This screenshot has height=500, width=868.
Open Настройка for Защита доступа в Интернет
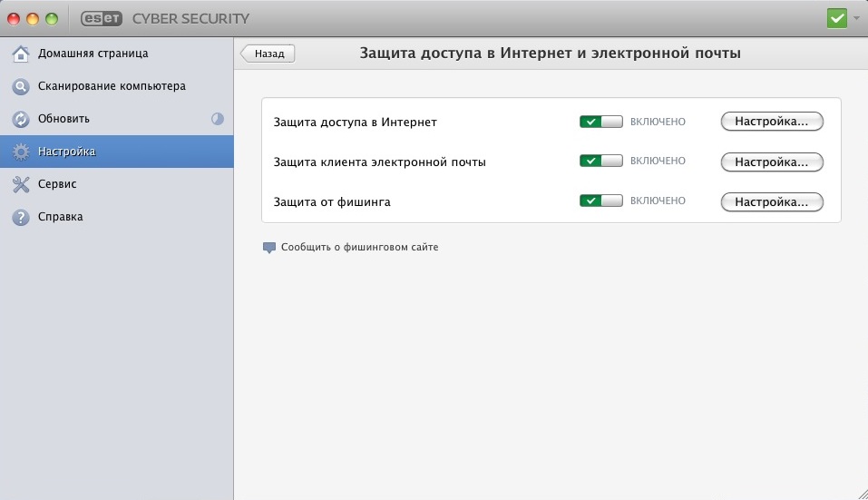(x=772, y=122)
